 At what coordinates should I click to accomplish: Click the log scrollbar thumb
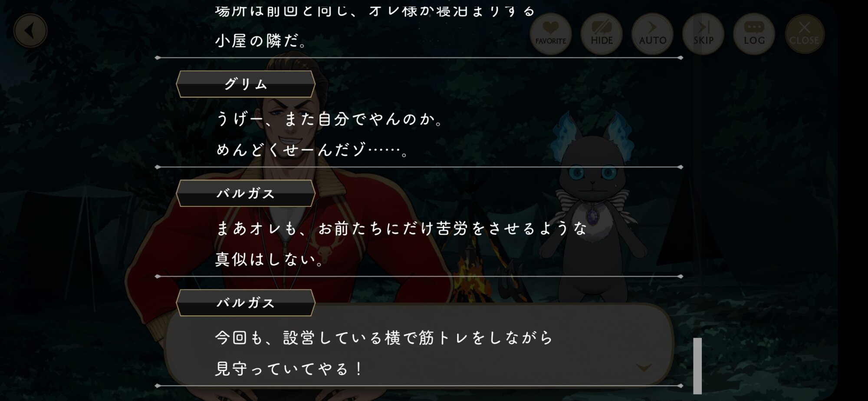click(x=697, y=366)
